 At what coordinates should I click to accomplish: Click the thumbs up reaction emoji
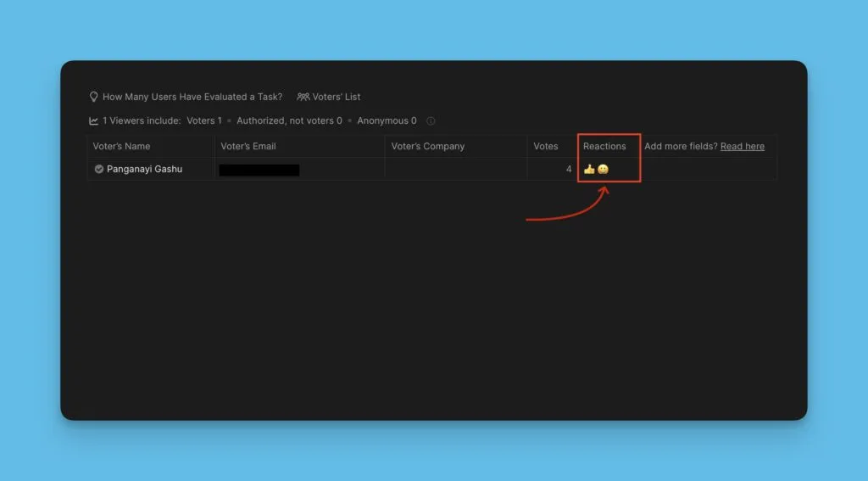click(x=589, y=170)
